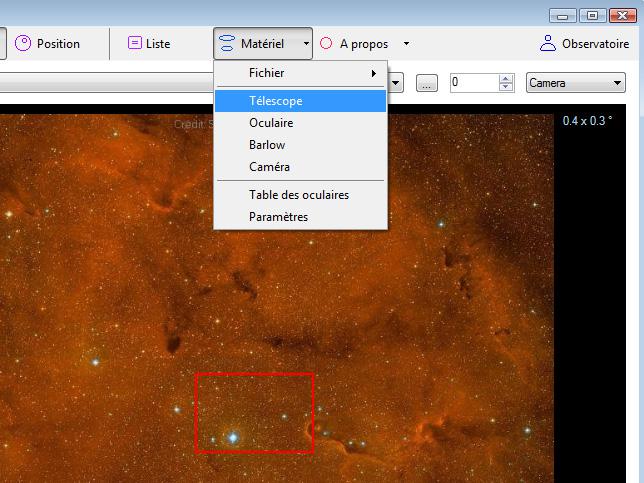Click the rotation value field showing 0
The width and height of the screenshot is (644, 483).
click(474, 83)
